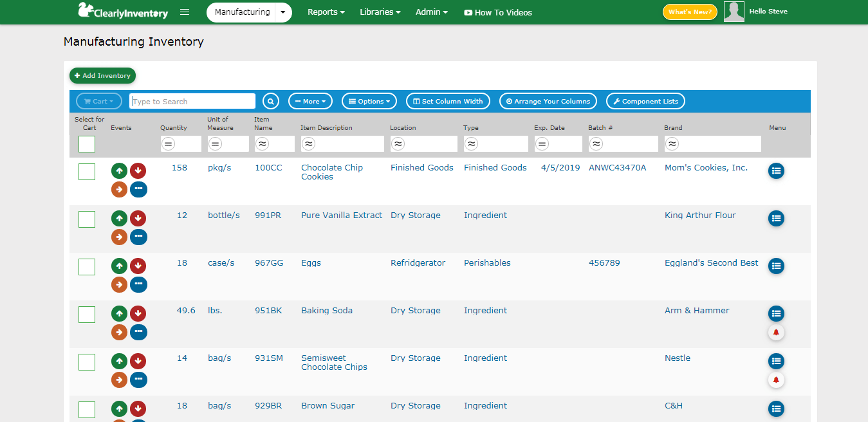This screenshot has height=422, width=868.
Task: Open the What's New button
Action: (689, 12)
